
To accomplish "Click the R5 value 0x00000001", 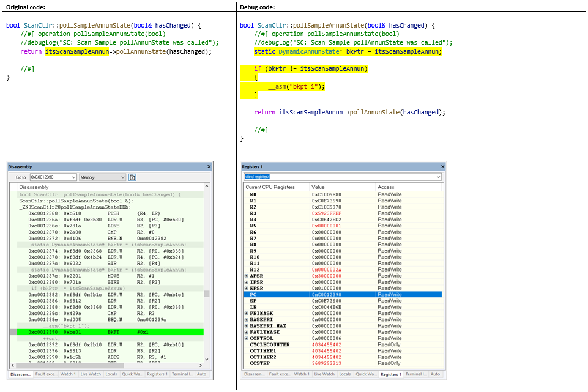I will (x=327, y=226).
